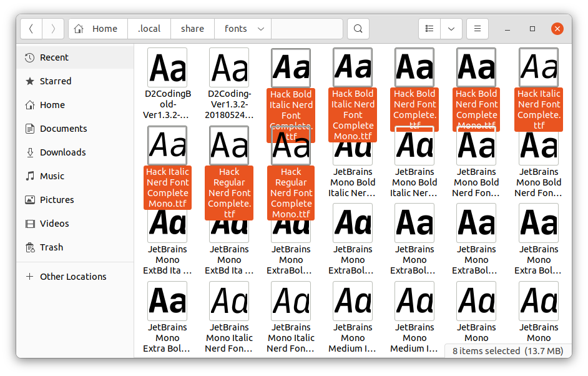The height and width of the screenshot is (376, 588).
Task: Open Music in the sidebar
Action: pos(75,176)
